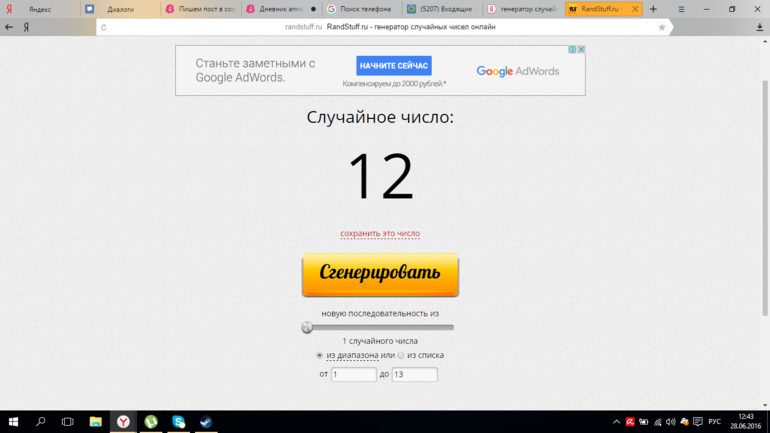This screenshot has height=433, width=770.
Task: Open a new tab with plus icon
Action: pos(653,9)
